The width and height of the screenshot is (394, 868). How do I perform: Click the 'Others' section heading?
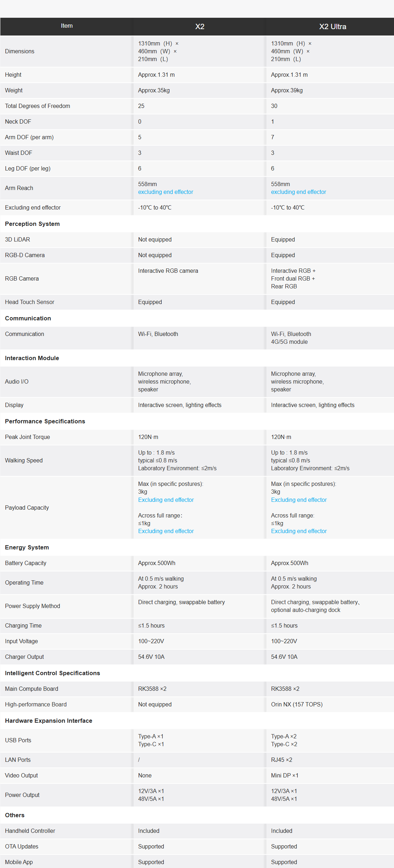(15, 815)
